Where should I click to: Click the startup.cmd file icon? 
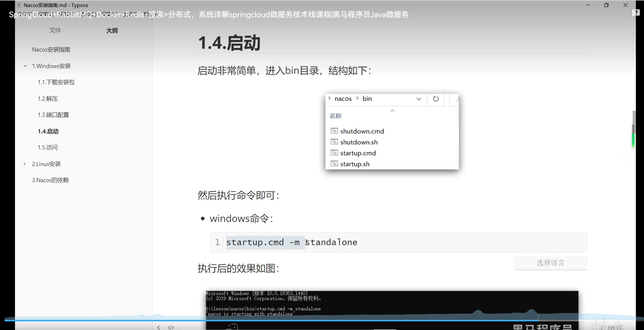pyautogui.click(x=334, y=153)
